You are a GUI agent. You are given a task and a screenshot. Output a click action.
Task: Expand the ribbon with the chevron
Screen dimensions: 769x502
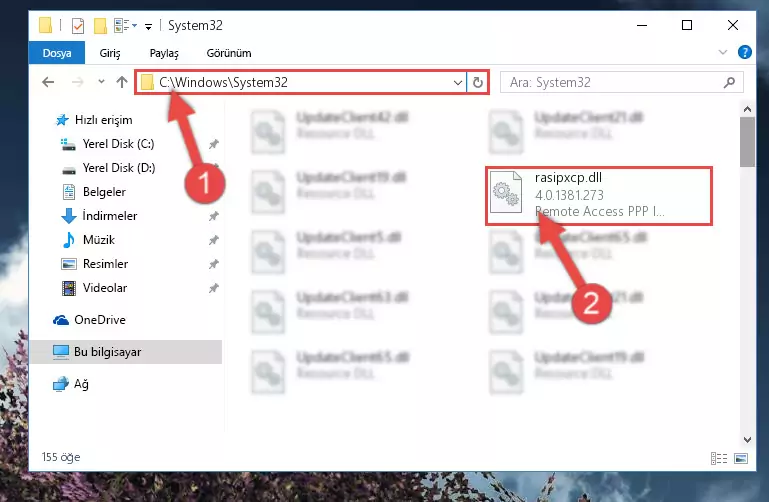tap(722, 52)
